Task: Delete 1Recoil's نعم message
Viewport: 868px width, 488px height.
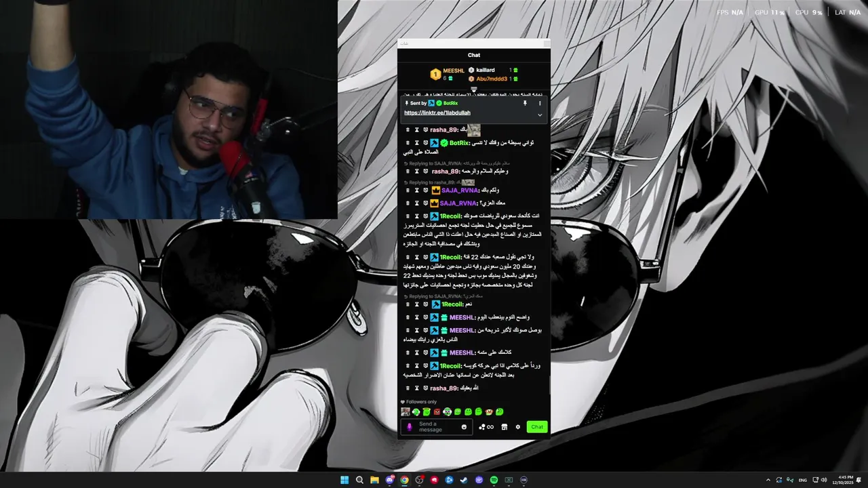Action: coord(408,304)
